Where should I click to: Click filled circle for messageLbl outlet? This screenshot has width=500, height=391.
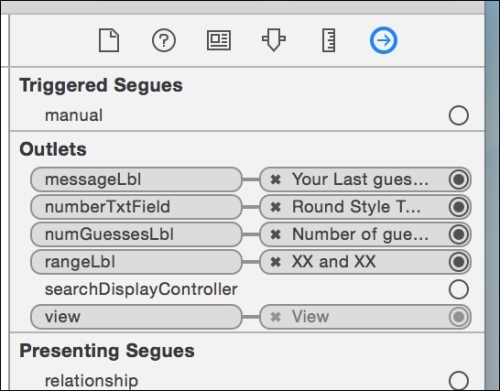click(459, 180)
